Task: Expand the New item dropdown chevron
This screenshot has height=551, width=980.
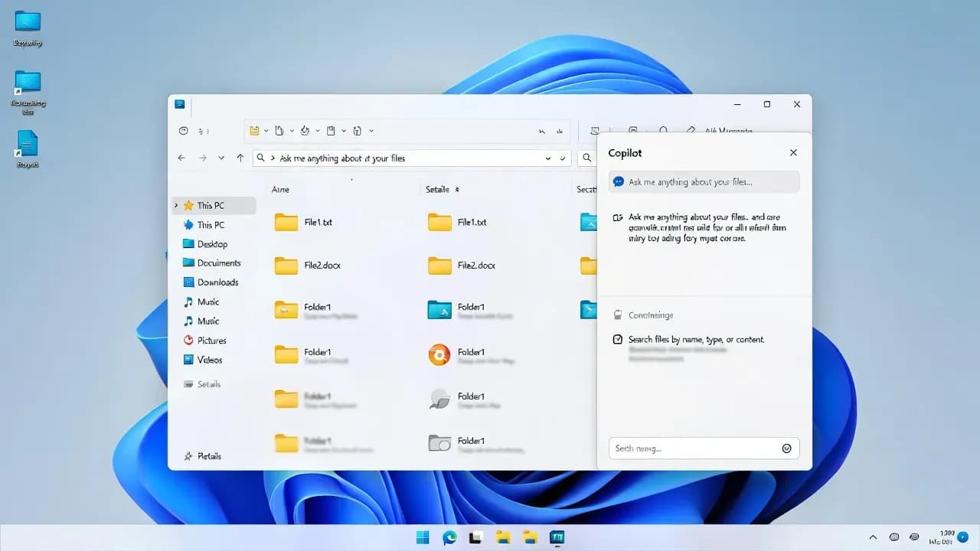Action: 266,131
